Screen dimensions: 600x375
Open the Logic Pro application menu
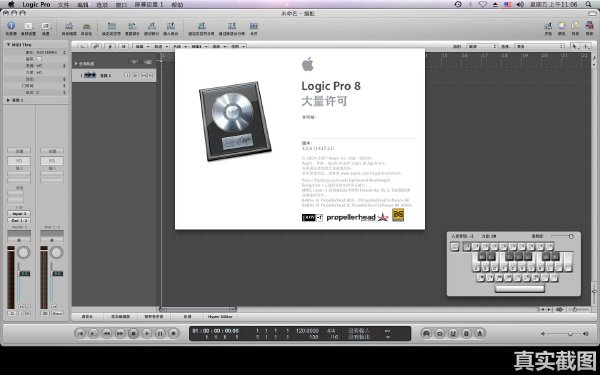[x=36, y=5]
